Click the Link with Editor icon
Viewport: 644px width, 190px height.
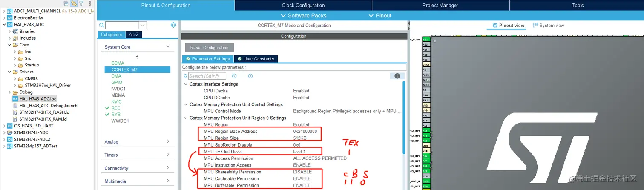click(x=74, y=3)
